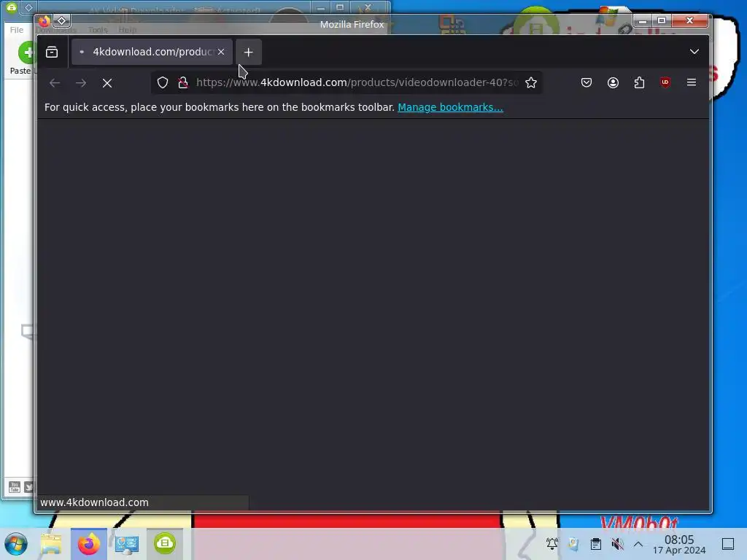
Task: View site security info via padlock icon
Action: [183, 82]
